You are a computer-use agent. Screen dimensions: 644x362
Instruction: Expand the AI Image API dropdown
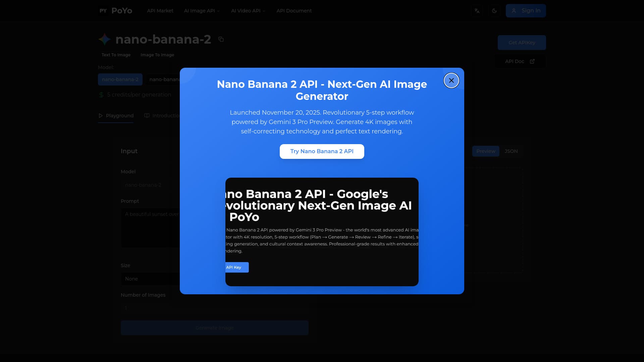point(202,10)
